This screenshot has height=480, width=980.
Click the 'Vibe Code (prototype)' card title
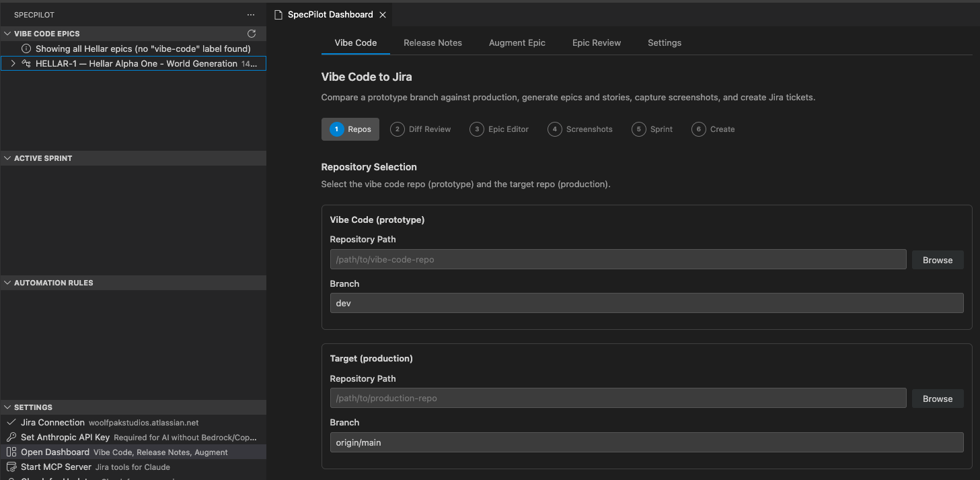click(377, 219)
